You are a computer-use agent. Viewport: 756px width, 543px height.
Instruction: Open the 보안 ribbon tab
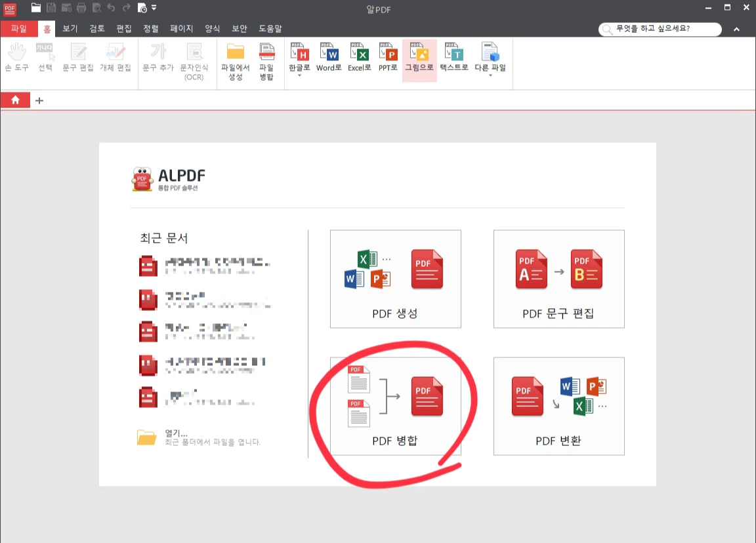239,29
